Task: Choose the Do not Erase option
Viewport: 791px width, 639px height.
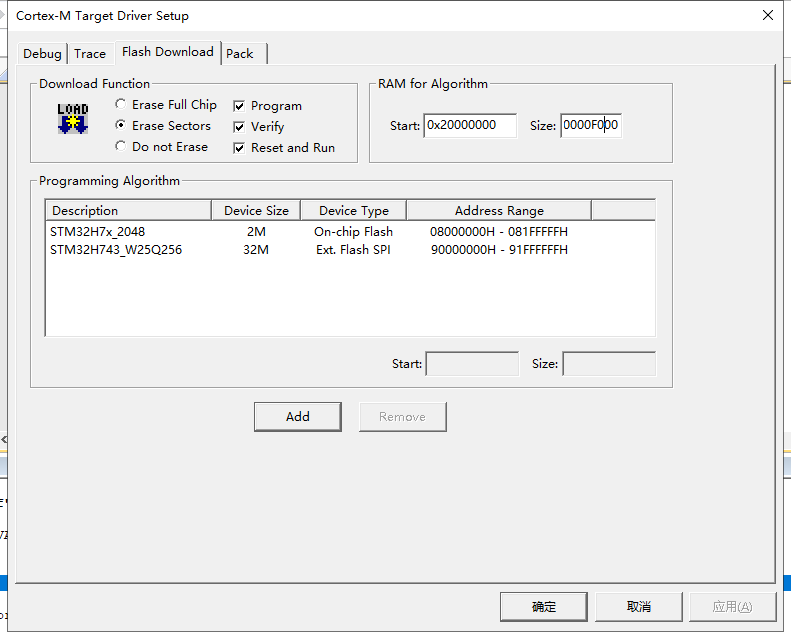Action: (x=121, y=147)
